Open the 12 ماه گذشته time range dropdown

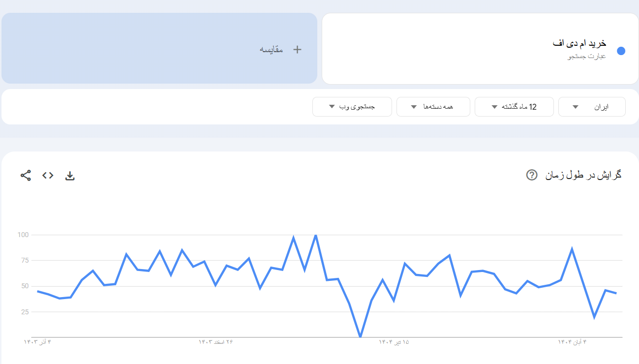click(514, 106)
